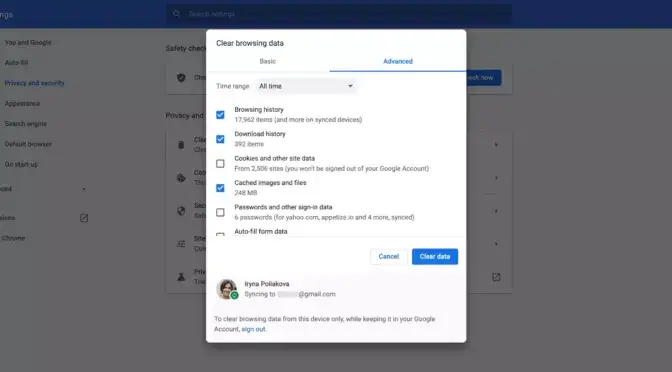Click the sign out link
Screen dimensions: 672x372
click(x=253, y=329)
